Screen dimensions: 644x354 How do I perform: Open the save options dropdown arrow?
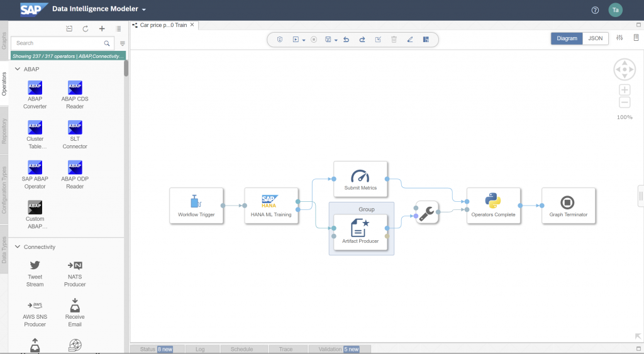tap(336, 40)
